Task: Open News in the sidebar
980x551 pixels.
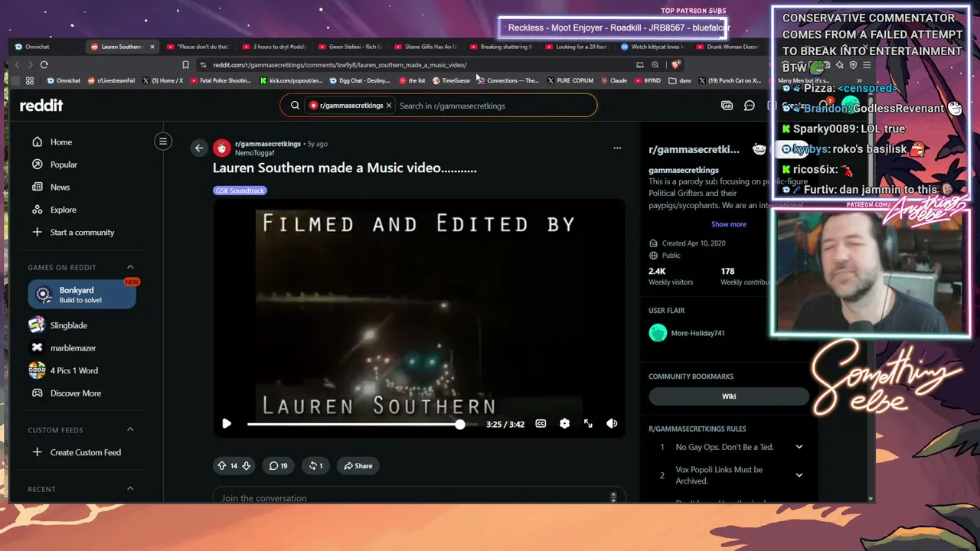Action: click(60, 187)
